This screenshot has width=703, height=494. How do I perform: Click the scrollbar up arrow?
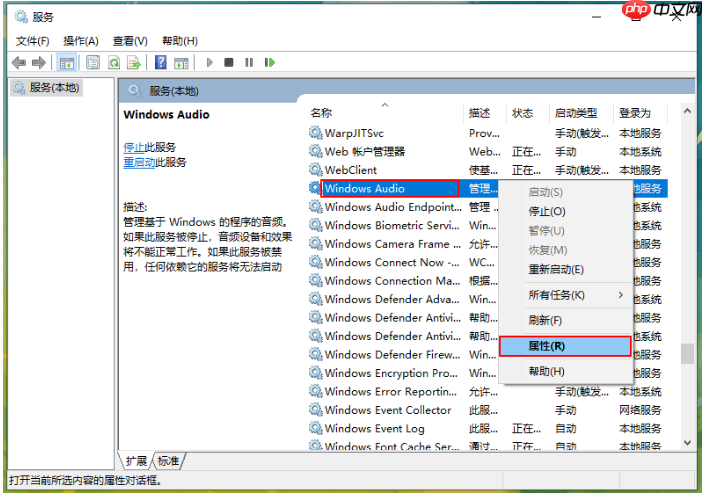tap(687, 111)
